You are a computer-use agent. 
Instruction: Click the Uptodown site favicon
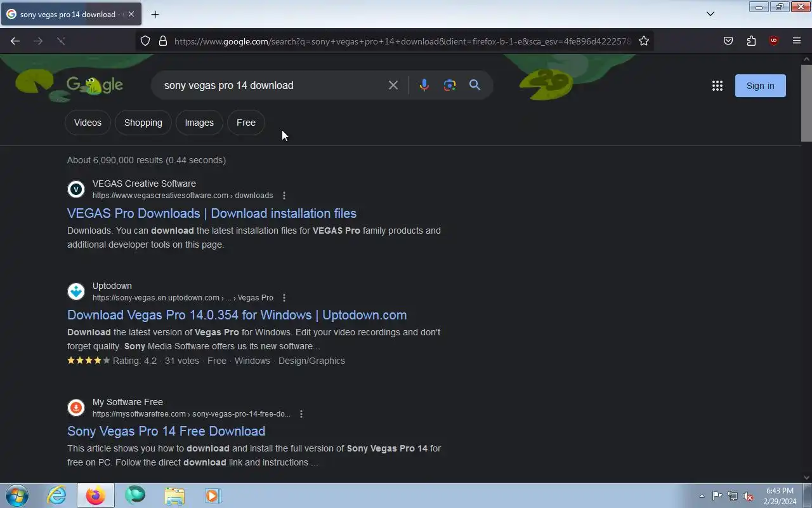(76, 291)
